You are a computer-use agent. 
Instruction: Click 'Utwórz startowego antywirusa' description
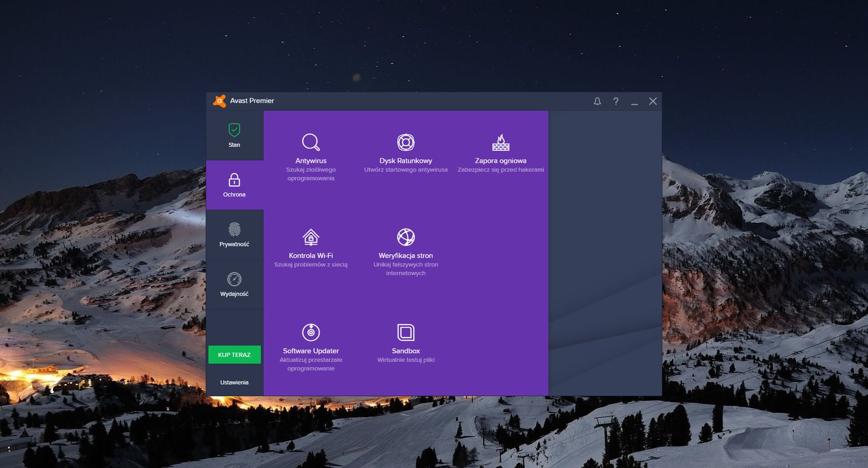click(x=406, y=170)
